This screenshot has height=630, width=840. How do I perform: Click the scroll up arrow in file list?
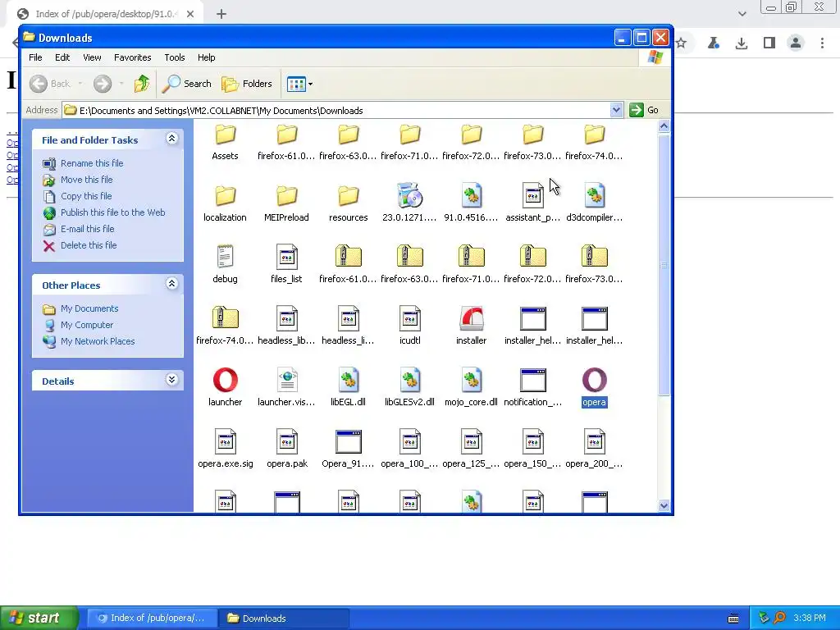[664, 126]
